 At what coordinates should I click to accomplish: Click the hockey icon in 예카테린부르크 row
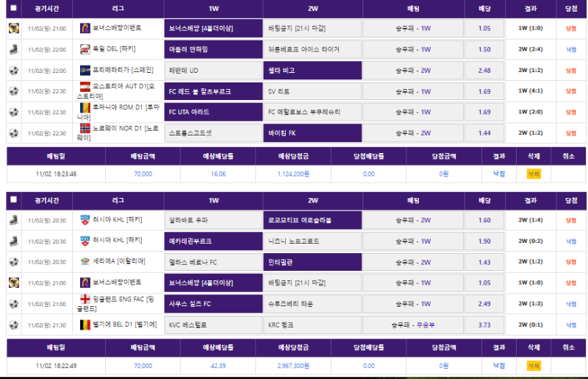pyautogui.click(x=13, y=241)
